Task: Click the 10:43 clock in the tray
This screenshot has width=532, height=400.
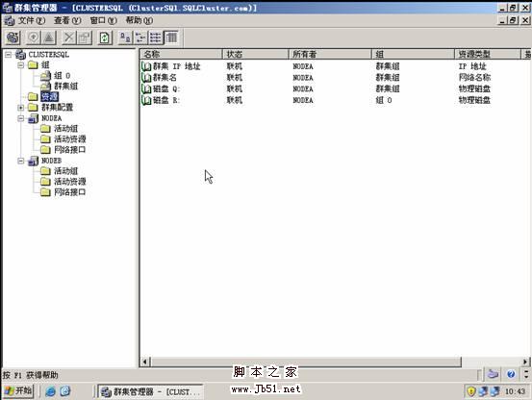Action: pyautogui.click(x=516, y=392)
